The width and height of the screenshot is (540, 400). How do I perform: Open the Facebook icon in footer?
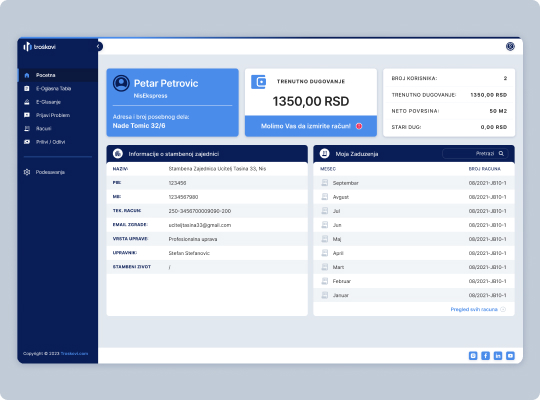[x=485, y=356]
